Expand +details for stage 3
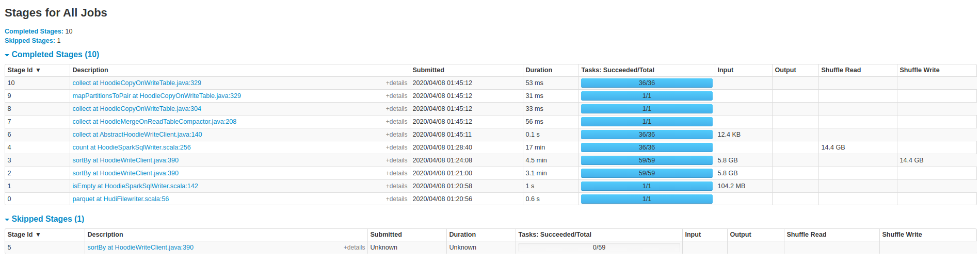This screenshot has height=264, width=980. pyautogui.click(x=396, y=160)
